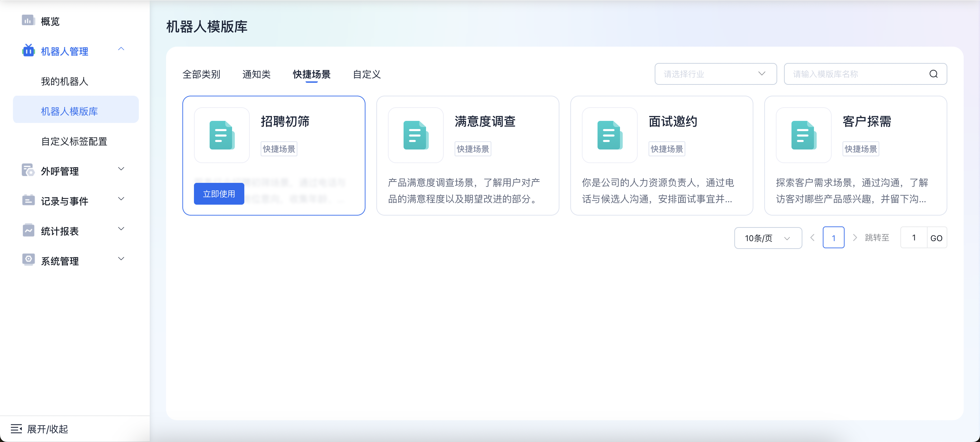980x442 pixels.
Task: Switch to the 全部类别 tab
Action: (x=201, y=74)
